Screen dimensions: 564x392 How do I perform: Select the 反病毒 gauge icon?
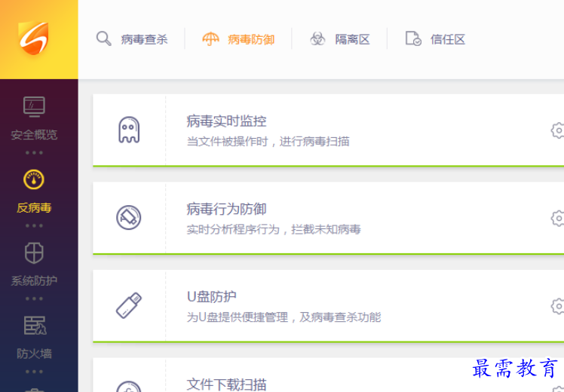coord(34,179)
